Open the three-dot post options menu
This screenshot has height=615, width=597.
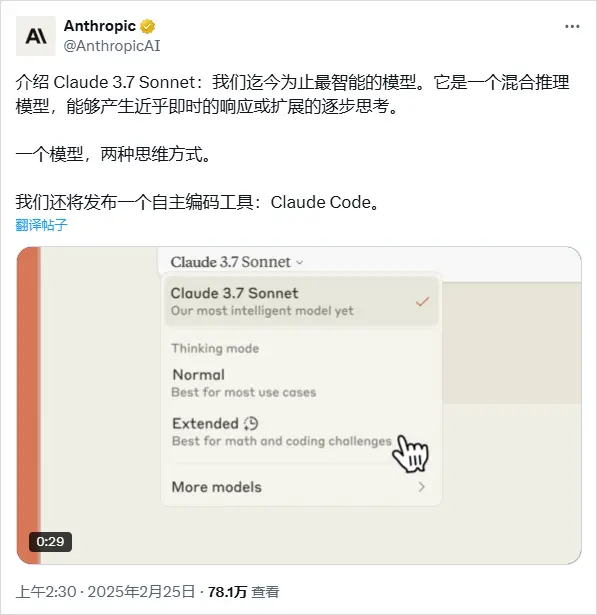572,26
